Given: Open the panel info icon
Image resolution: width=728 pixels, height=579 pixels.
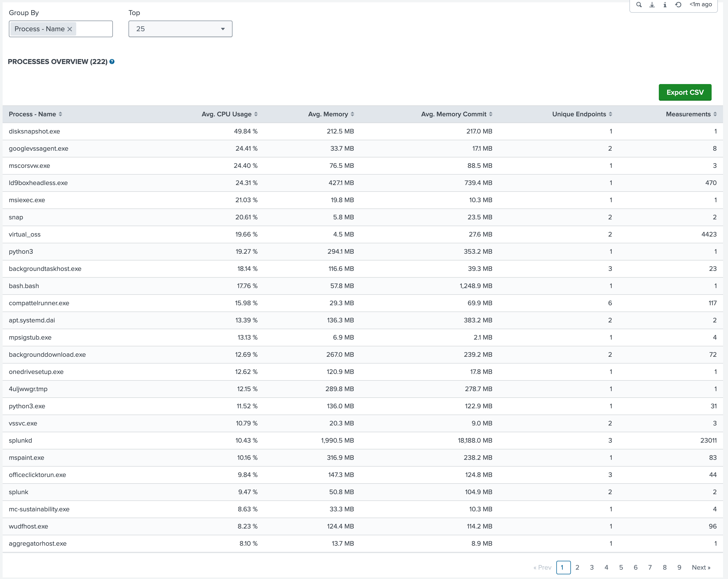Looking at the screenshot, I should pos(665,5).
